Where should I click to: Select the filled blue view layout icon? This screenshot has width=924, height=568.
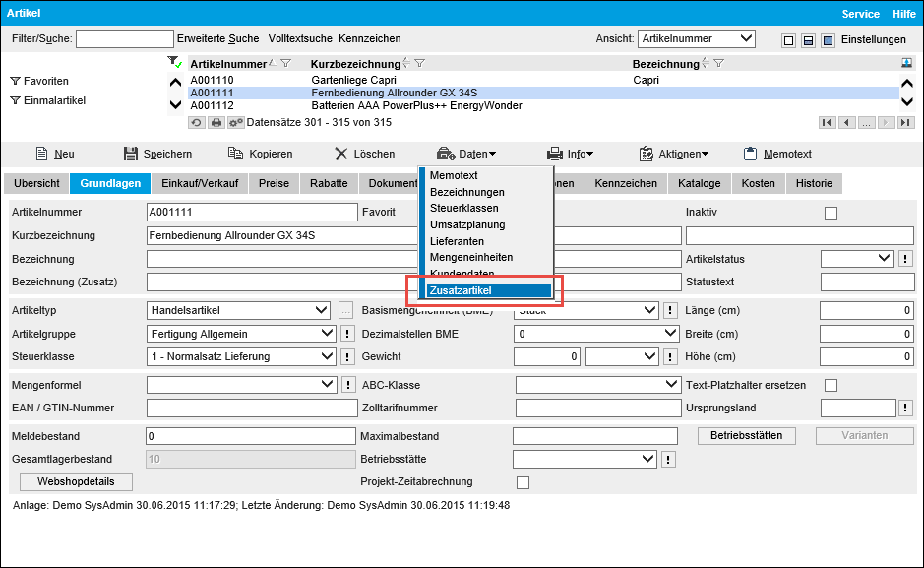(828, 40)
